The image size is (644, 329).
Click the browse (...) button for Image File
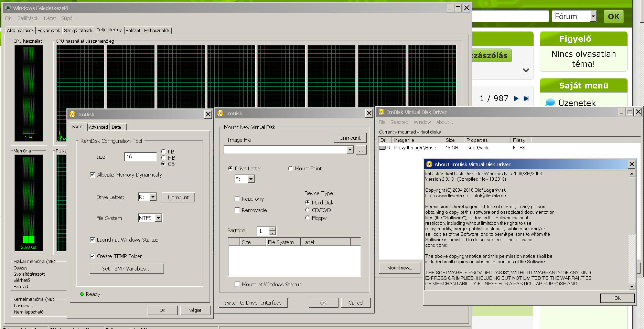click(361, 150)
